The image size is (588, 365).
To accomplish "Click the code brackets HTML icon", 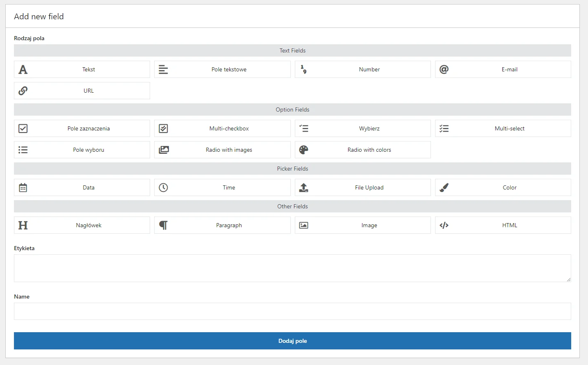I will 444,226.
